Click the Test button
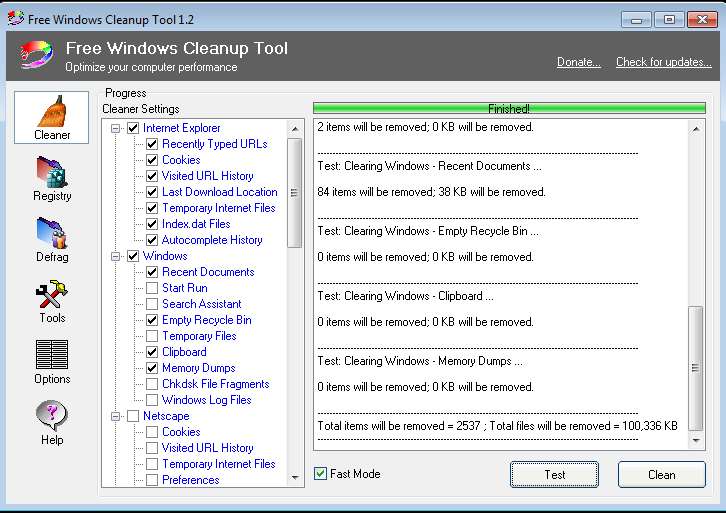Image resolution: width=726 pixels, height=513 pixels. 554,475
